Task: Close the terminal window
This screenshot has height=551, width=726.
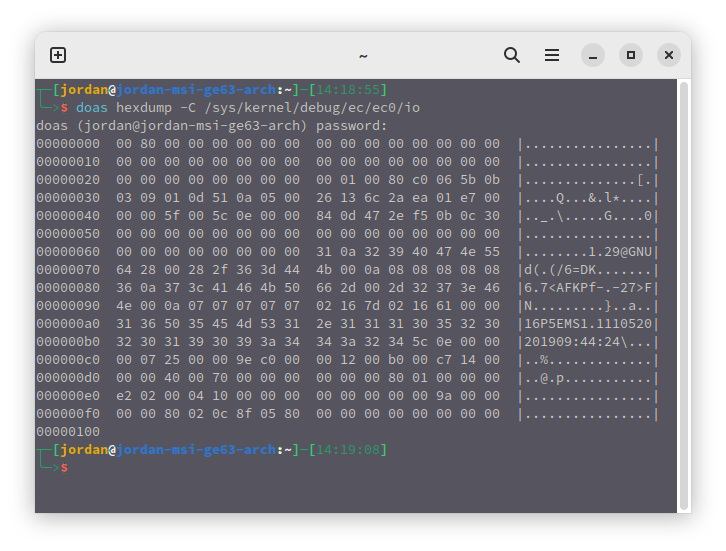Action: coord(669,55)
